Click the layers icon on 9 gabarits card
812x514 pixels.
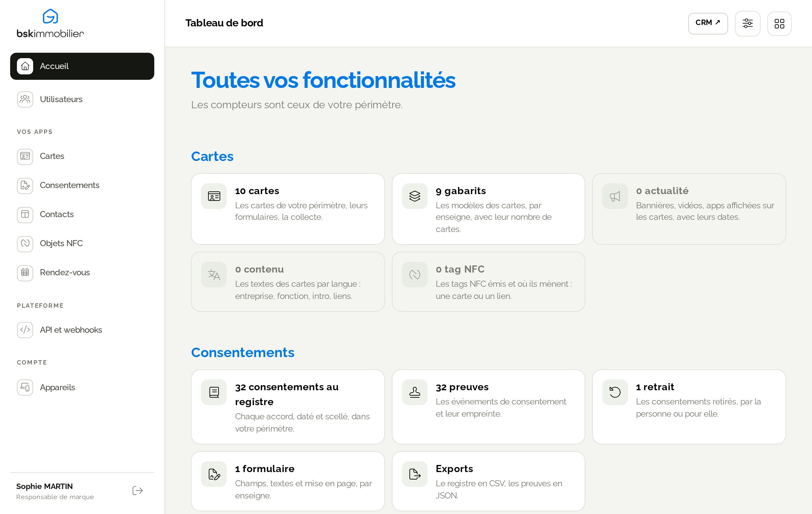click(x=415, y=196)
